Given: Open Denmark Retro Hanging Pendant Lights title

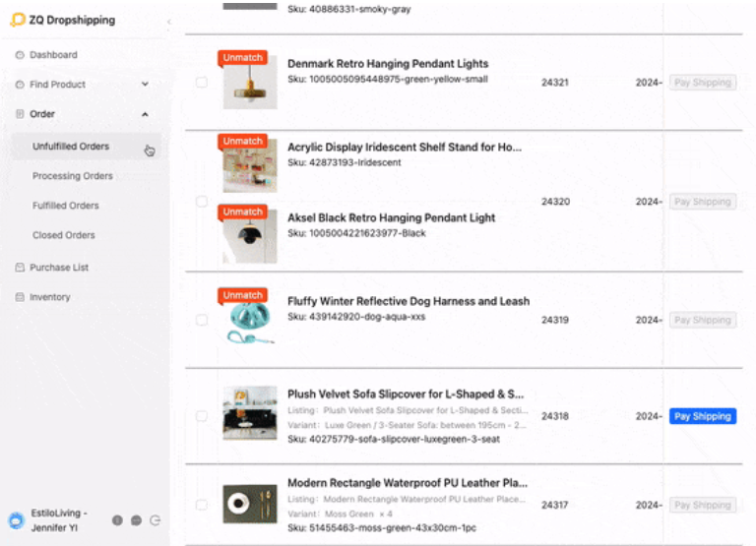Looking at the screenshot, I should [x=388, y=64].
